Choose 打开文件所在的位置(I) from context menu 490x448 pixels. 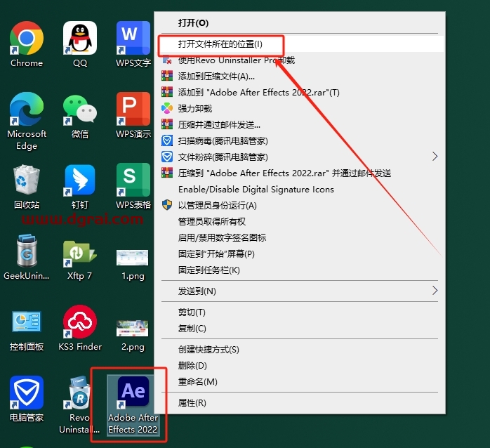[220, 44]
